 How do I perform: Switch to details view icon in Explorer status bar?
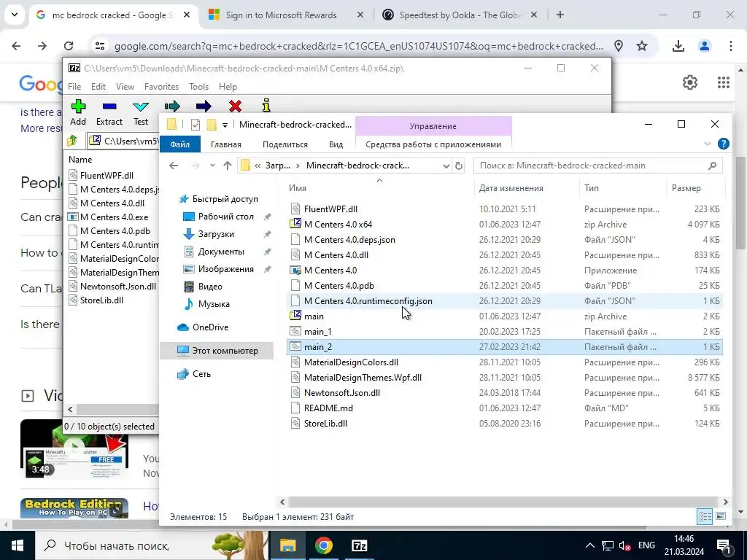coord(705,516)
